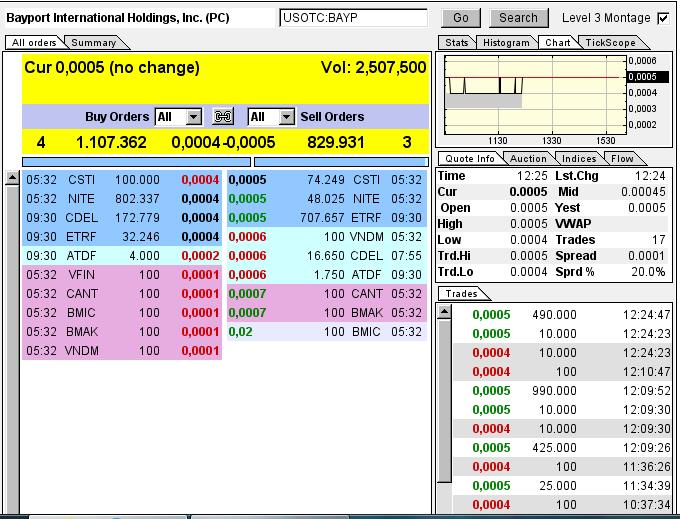The height and width of the screenshot is (519, 680).
Task: Open the Buy Orders All dropdown
Action: [x=178, y=117]
